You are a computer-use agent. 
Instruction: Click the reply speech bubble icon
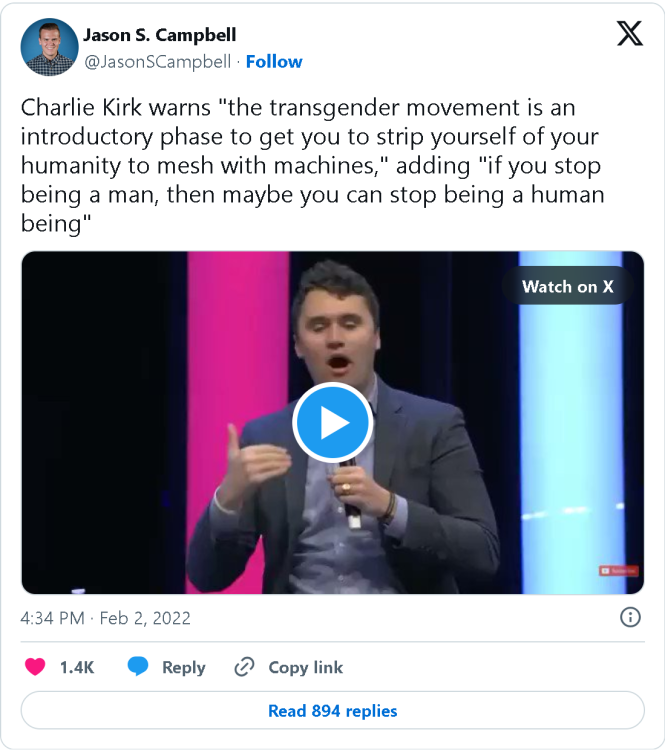coord(138,666)
